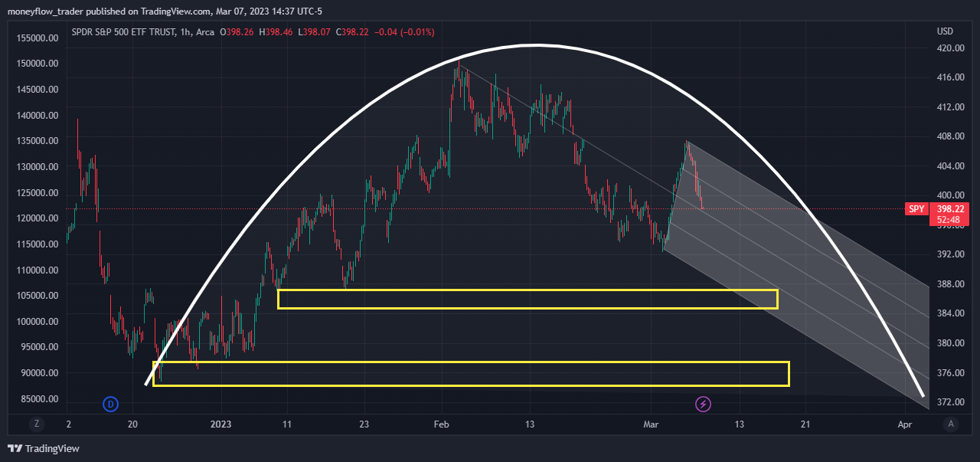Click the close value C398.22

tap(353, 32)
